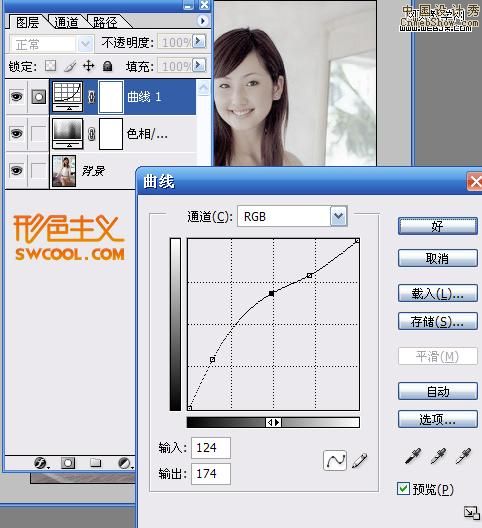Viewport: 482px width, 528px height.
Task: Click the link chain on 色相 layer
Action: coord(91,134)
